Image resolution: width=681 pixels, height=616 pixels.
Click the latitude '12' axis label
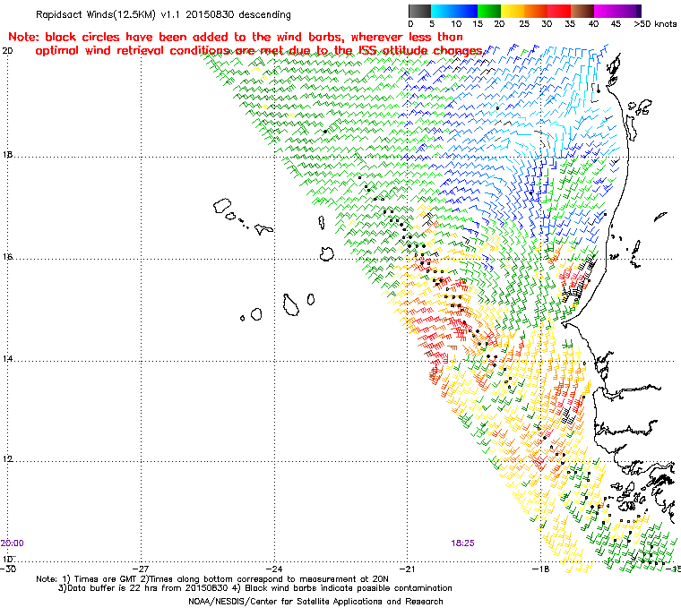(x=8, y=459)
